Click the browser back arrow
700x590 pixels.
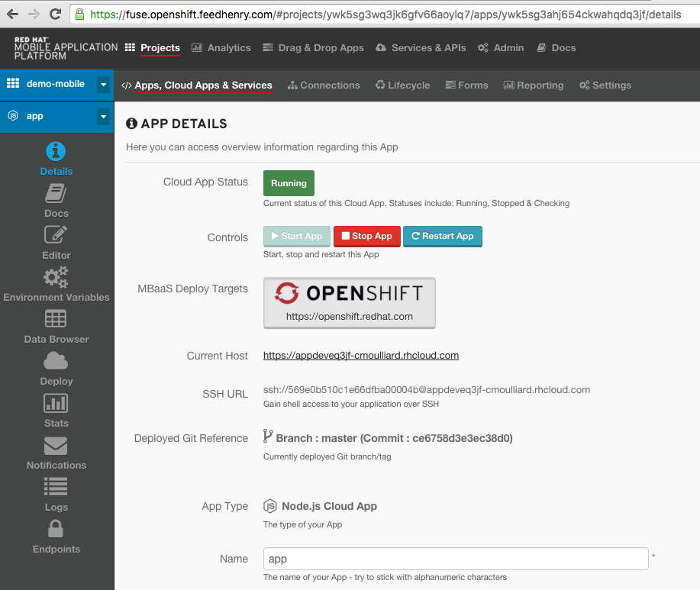(x=12, y=15)
